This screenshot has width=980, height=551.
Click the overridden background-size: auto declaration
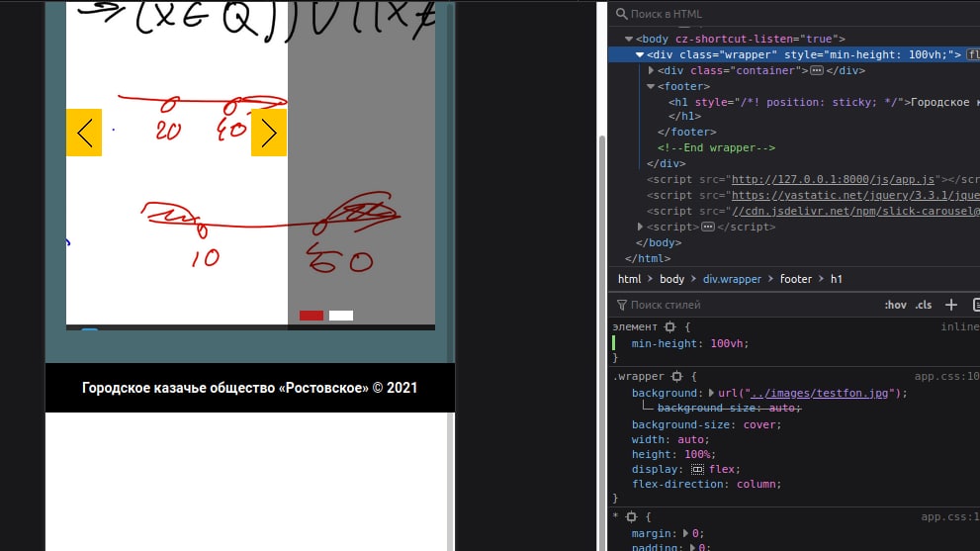pyautogui.click(x=729, y=409)
